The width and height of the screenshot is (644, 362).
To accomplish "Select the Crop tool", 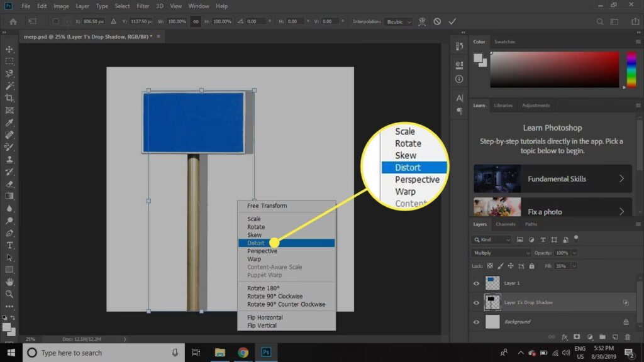I will click(x=9, y=98).
